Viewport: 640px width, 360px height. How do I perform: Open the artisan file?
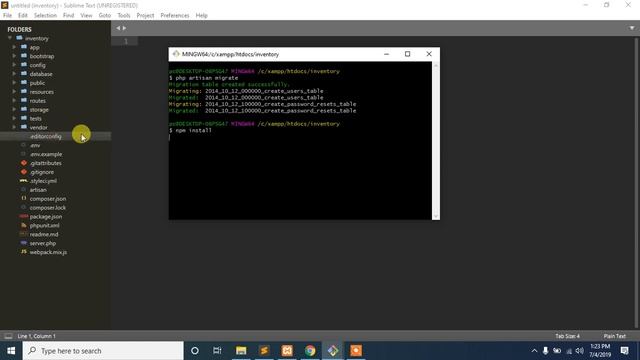pos(38,190)
